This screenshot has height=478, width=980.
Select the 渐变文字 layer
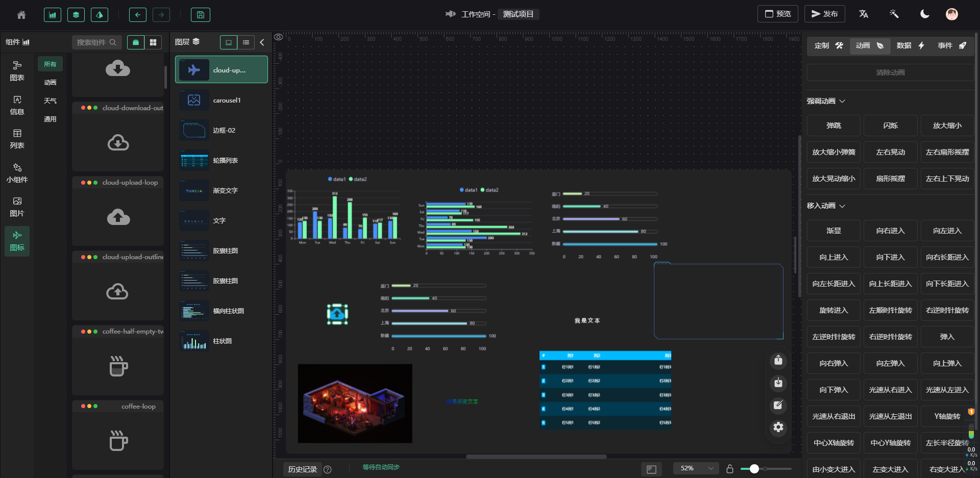tap(222, 190)
